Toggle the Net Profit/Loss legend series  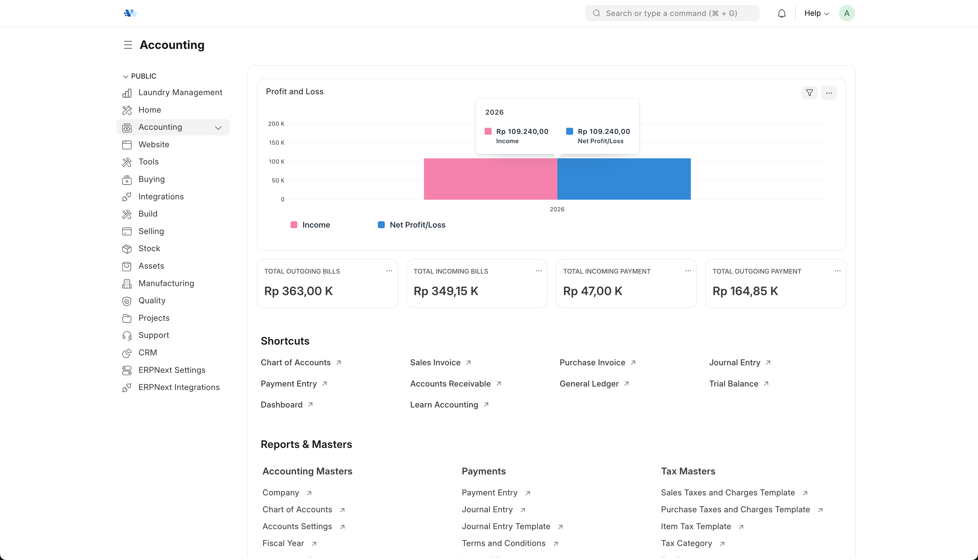tap(412, 225)
